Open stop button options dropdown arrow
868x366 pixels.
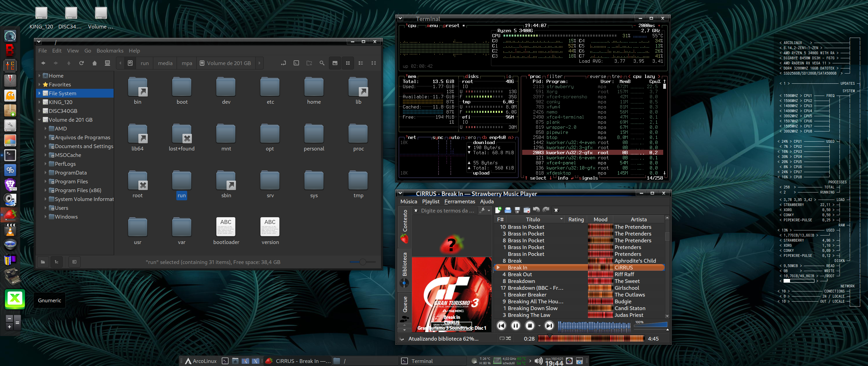click(x=539, y=326)
